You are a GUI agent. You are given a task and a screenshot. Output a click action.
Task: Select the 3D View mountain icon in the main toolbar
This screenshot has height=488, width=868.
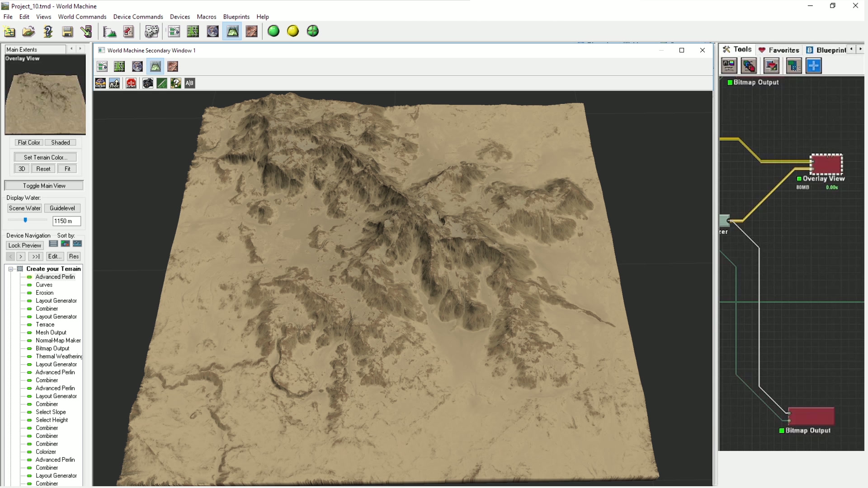pos(232,31)
